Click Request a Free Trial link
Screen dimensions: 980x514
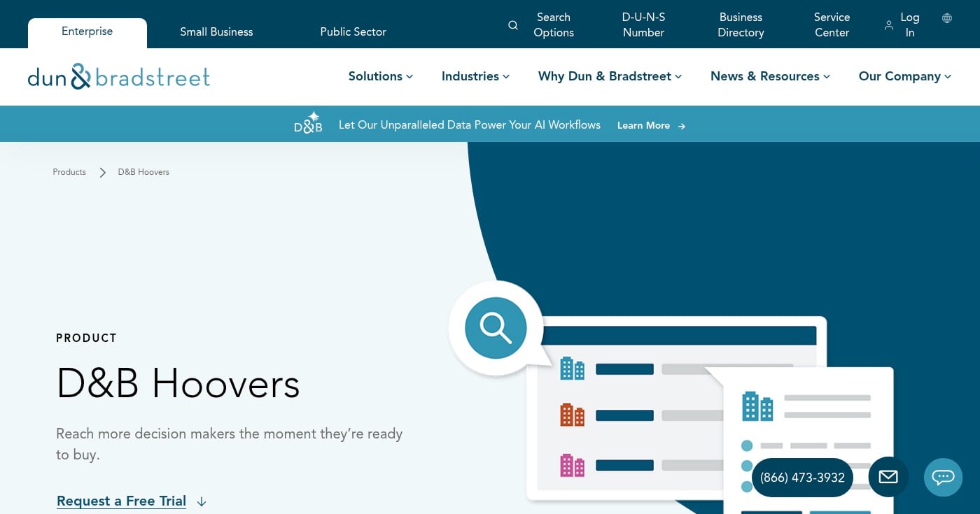tap(121, 501)
